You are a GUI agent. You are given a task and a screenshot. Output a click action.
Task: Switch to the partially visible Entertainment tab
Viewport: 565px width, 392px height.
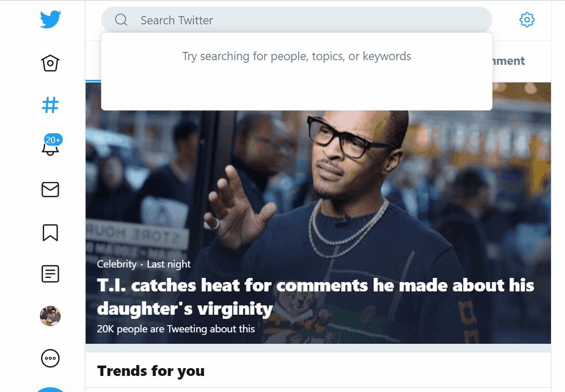tap(508, 61)
